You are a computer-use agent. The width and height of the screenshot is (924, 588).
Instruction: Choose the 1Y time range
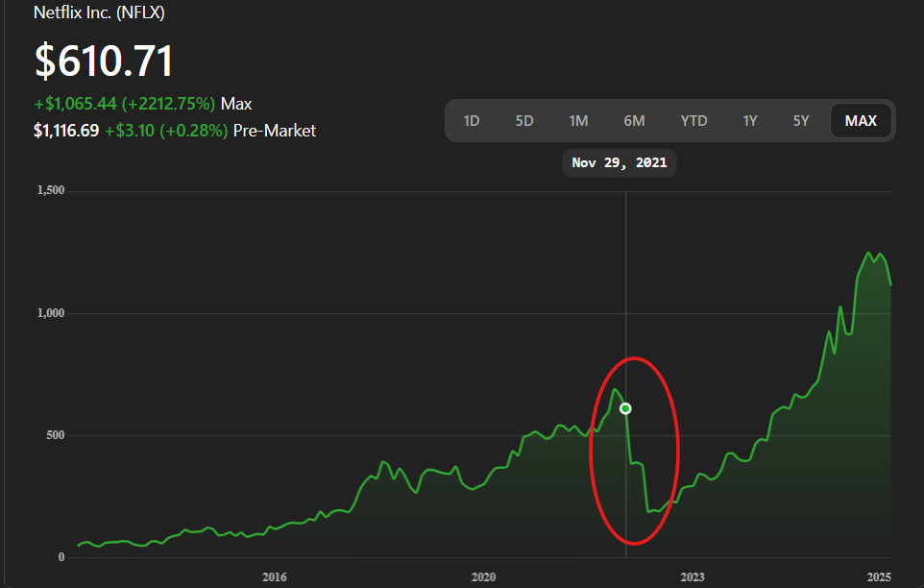pyautogui.click(x=749, y=121)
